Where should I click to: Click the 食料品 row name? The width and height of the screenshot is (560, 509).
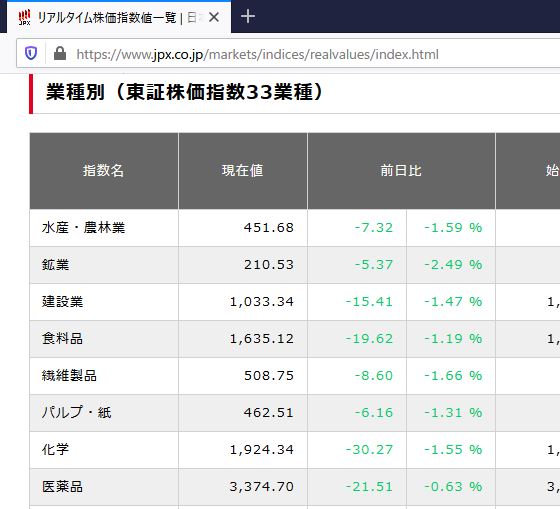pyautogui.click(x=62, y=339)
